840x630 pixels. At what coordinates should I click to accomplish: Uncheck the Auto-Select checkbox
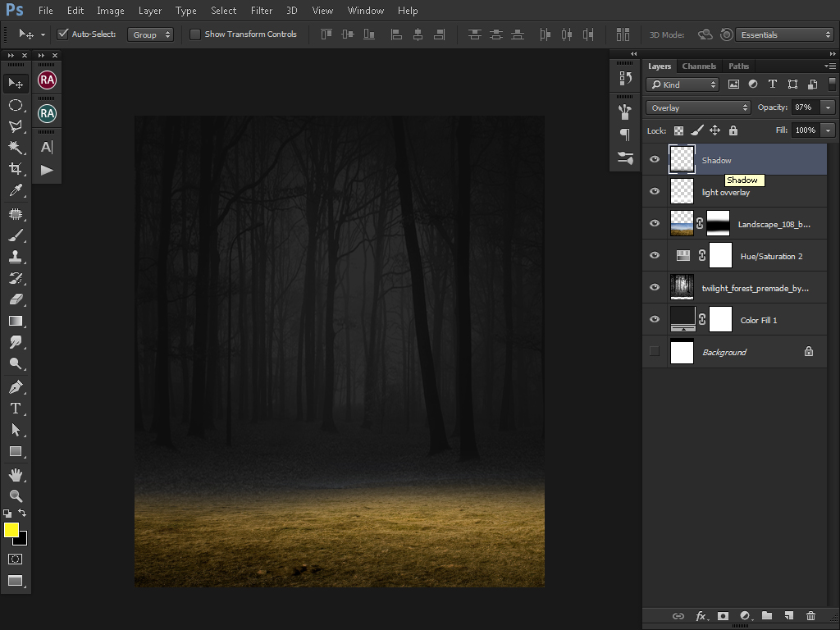(62, 34)
